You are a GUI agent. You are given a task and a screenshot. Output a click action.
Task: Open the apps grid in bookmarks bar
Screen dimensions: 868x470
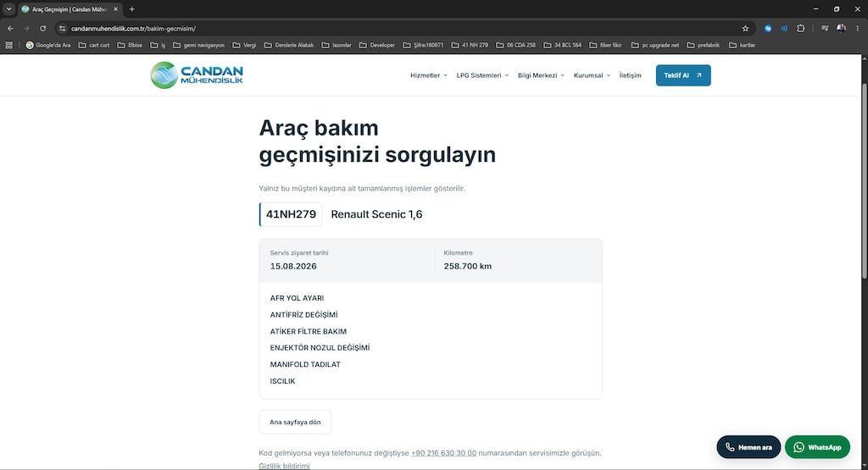coord(8,46)
